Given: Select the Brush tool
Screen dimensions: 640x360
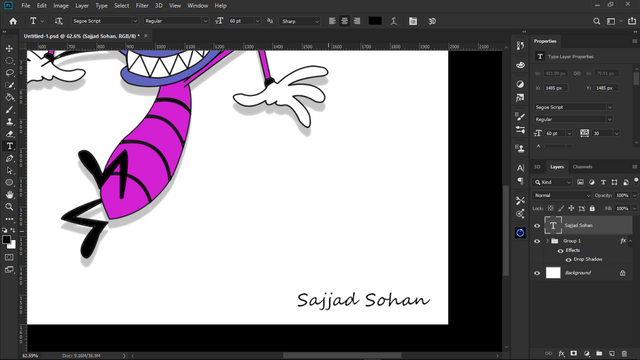Looking at the screenshot, I should 9,110.
